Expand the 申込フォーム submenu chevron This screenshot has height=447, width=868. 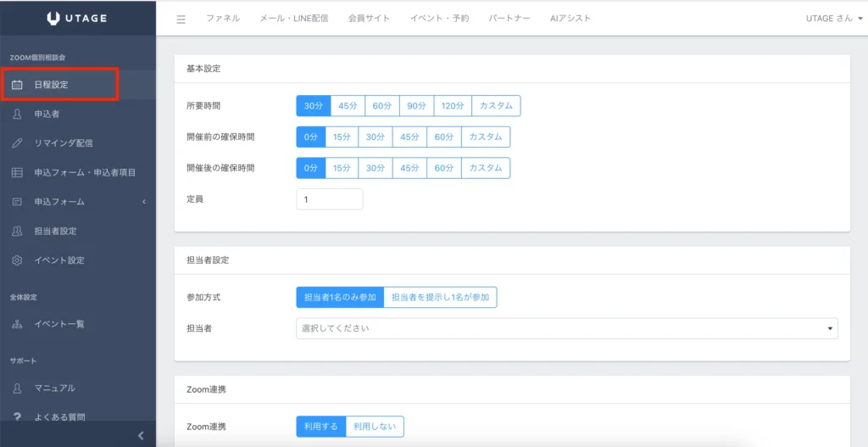(144, 202)
